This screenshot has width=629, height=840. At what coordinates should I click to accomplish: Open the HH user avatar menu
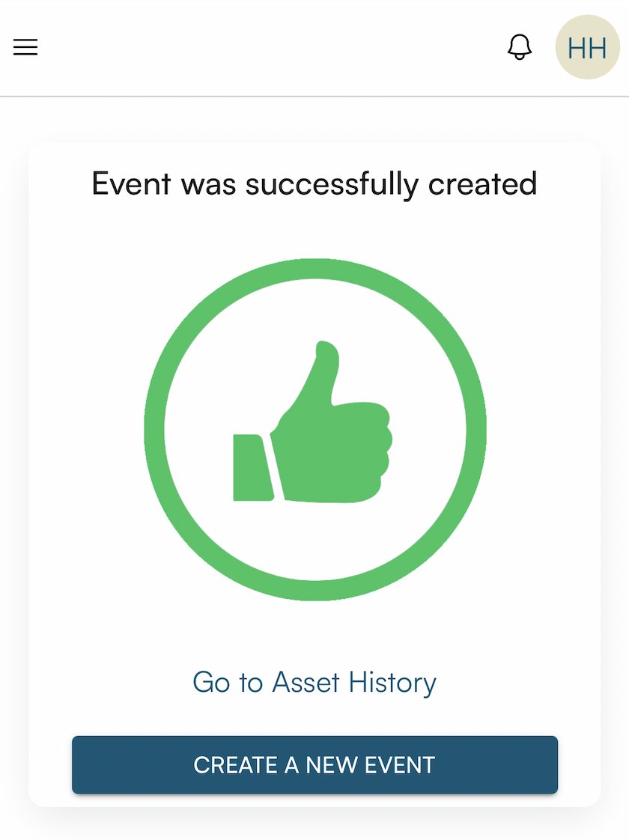tap(587, 47)
